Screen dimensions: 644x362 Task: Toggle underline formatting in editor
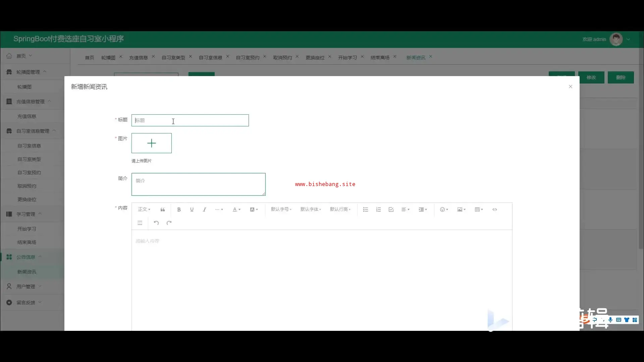pyautogui.click(x=192, y=209)
